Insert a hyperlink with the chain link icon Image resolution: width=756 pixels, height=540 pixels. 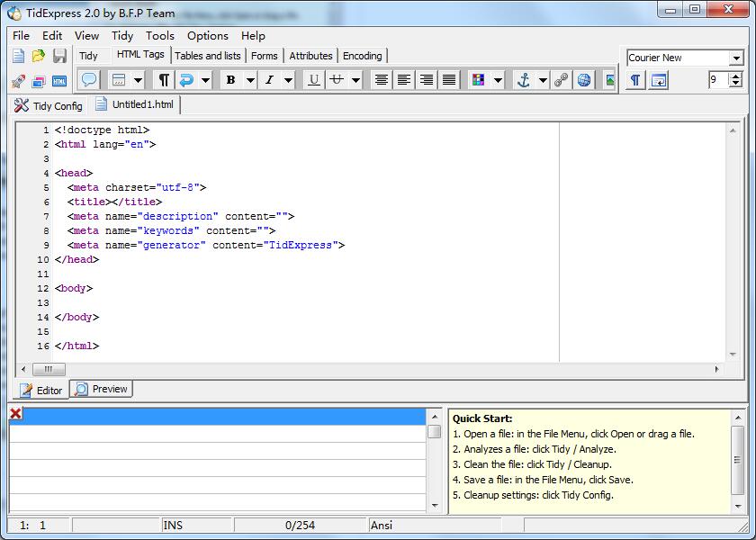[562, 79]
